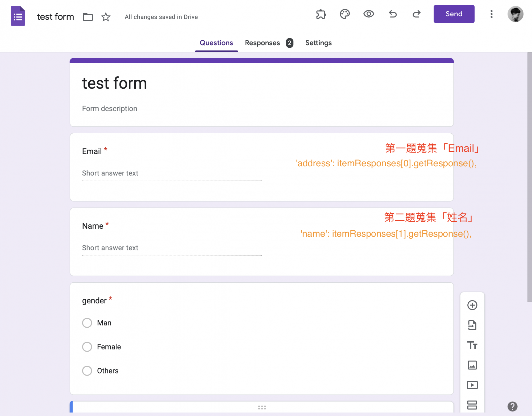Add a video to form

tap(472, 385)
